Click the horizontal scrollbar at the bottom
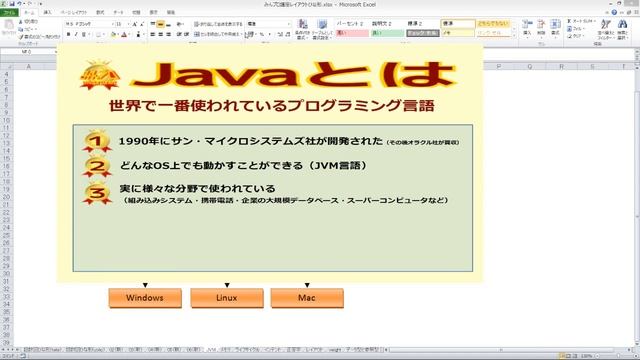Image resolution: width=640 pixels, height=360 pixels. [501, 350]
